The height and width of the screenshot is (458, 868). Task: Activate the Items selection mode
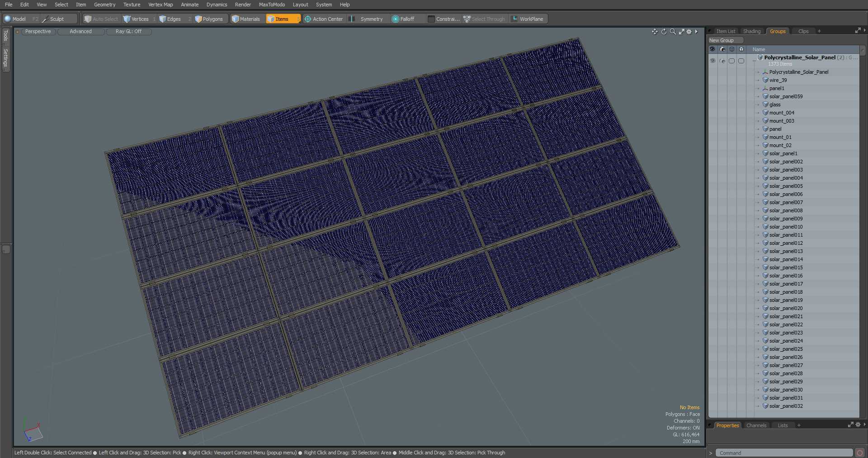tap(283, 19)
